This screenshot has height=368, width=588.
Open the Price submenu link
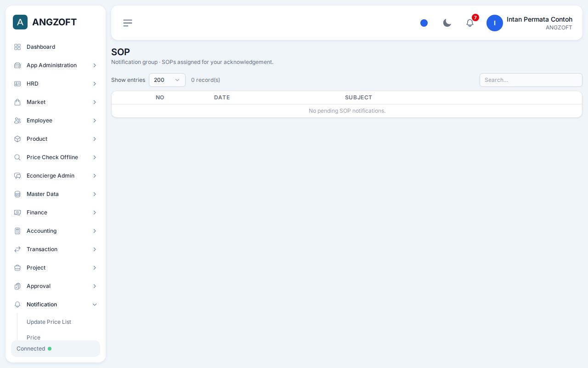[x=34, y=338]
